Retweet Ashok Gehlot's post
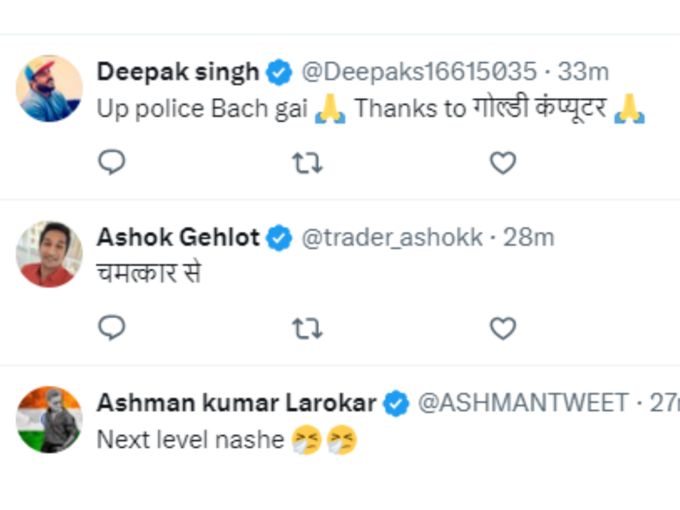Image resolution: width=680 pixels, height=510 pixels. (x=307, y=328)
